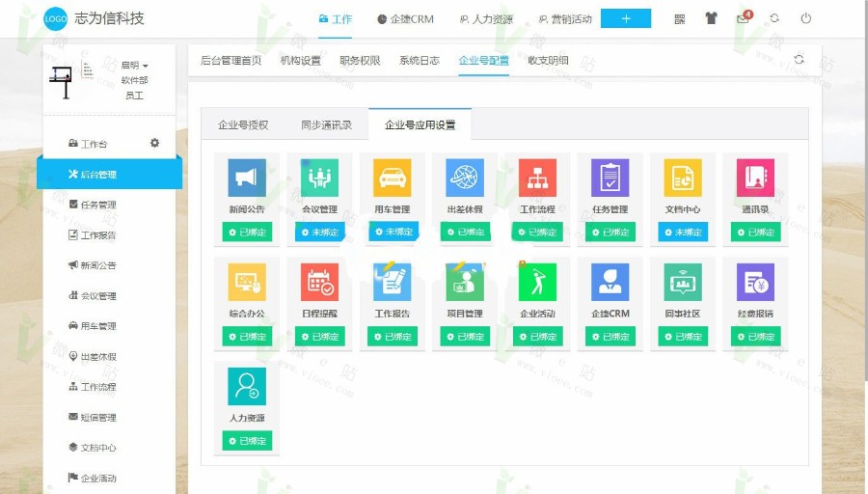Open 工作报告 in the sidebar
The width and height of the screenshot is (868, 494).
(93, 234)
